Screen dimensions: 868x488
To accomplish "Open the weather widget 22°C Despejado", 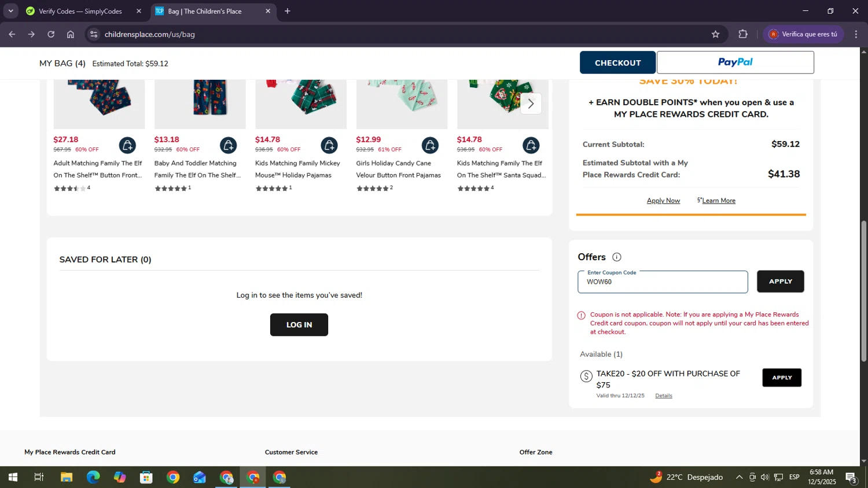I will tap(686, 477).
